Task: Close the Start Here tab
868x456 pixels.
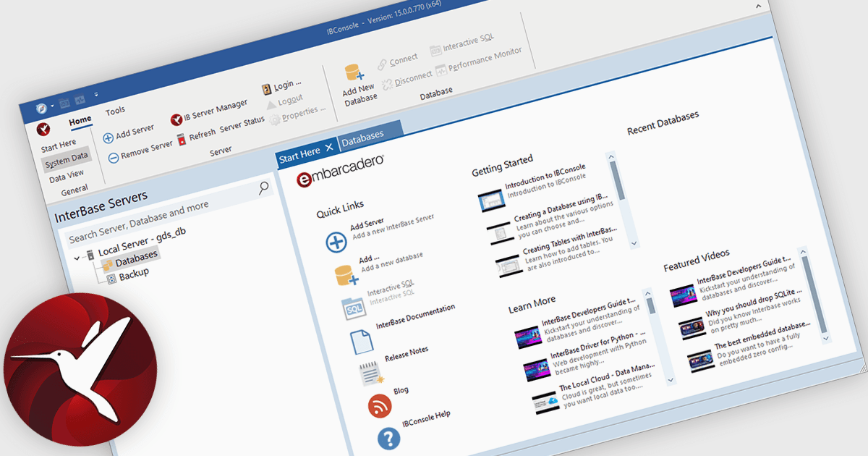Action: [x=328, y=147]
